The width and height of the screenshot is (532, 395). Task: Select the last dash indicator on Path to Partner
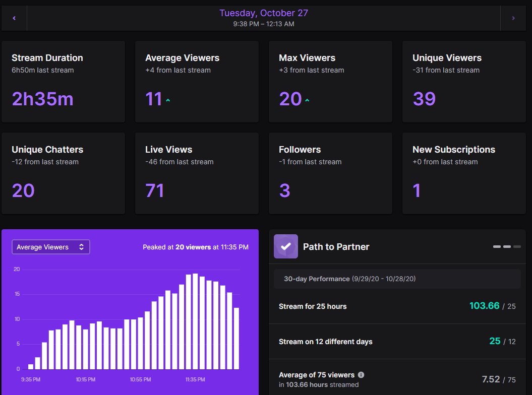point(516,247)
